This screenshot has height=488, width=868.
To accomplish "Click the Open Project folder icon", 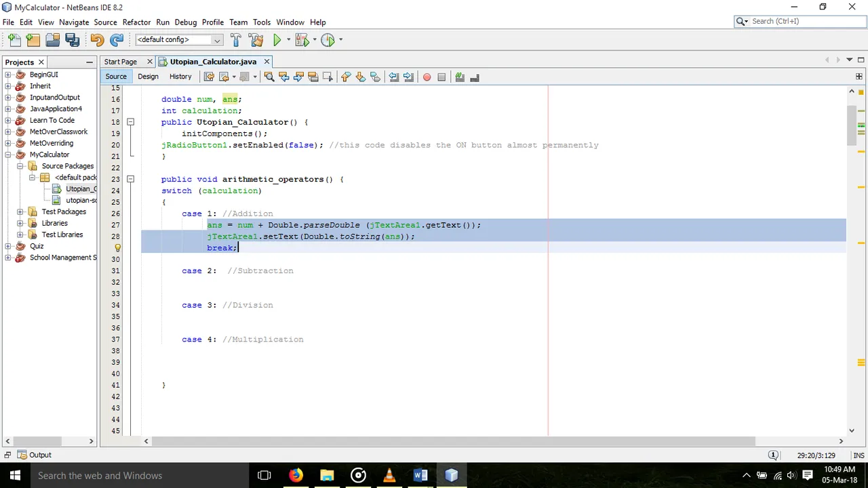I will click(x=53, y=40).
